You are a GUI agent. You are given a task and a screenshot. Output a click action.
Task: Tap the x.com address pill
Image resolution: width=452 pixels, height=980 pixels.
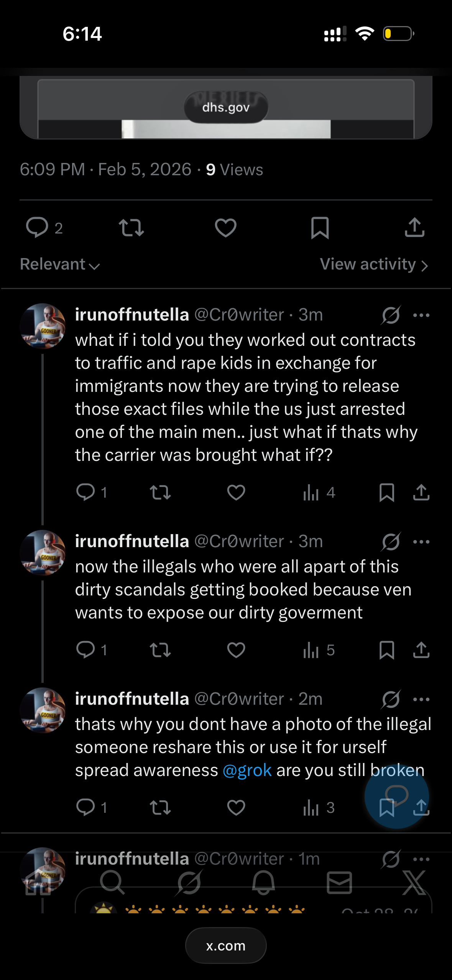coord(226,945)
